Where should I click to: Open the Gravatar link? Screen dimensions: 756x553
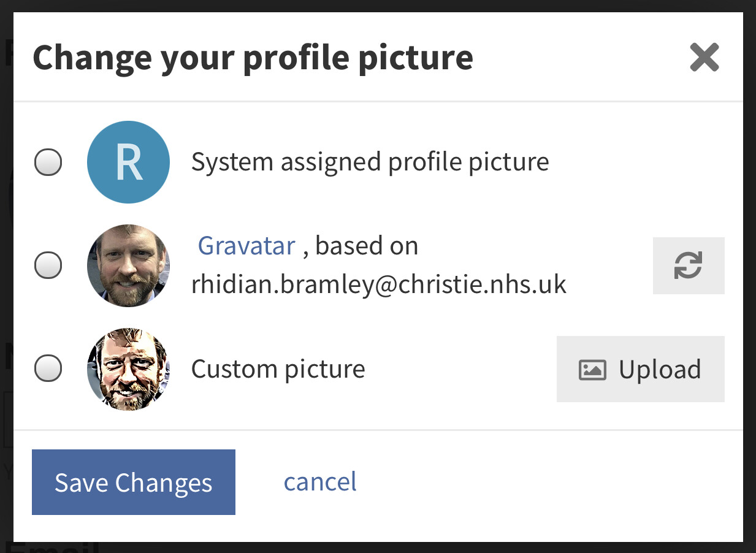pyautogui.click(x=246, y=246)
